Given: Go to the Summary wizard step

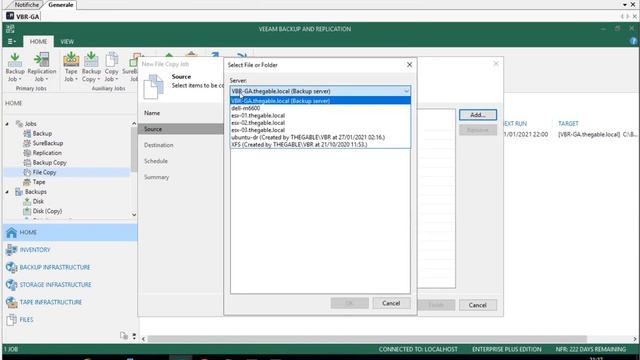Looking at the screenshot, I should tap(156, 177).
